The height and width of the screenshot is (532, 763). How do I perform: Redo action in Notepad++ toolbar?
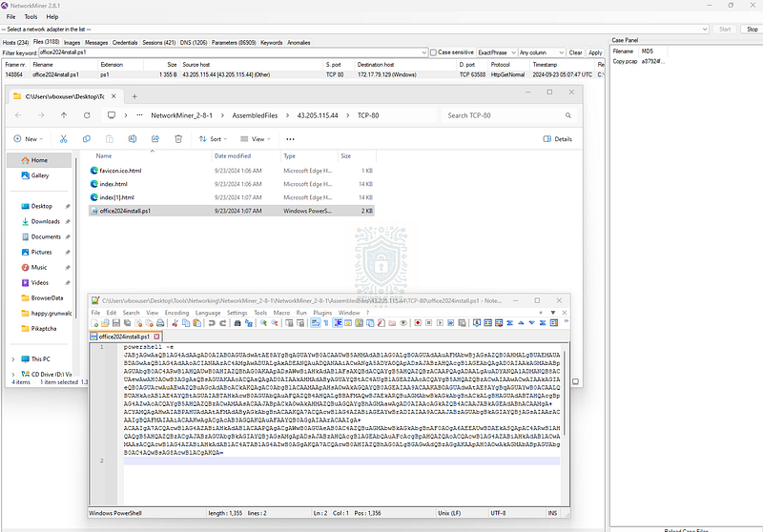223,323
